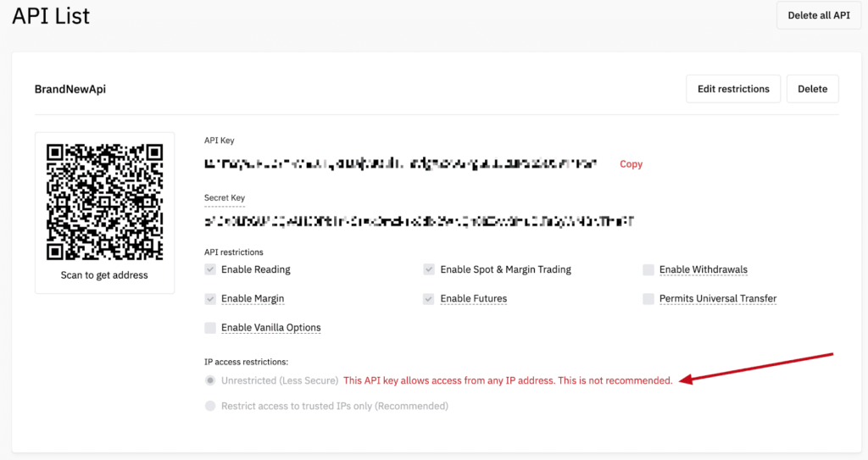Open Edit restrictions for BrandNewApi
Screen dimensions: 868x460
tap(733, 89)
